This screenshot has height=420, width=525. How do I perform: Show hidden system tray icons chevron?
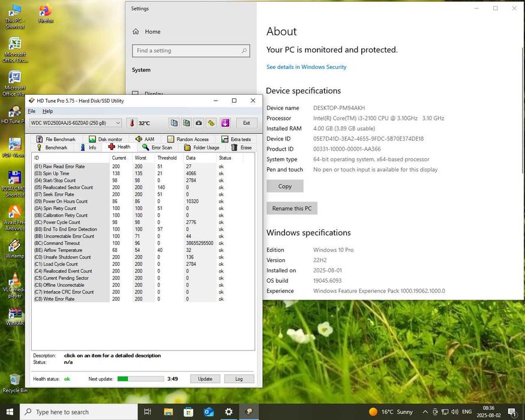point(425,412)
